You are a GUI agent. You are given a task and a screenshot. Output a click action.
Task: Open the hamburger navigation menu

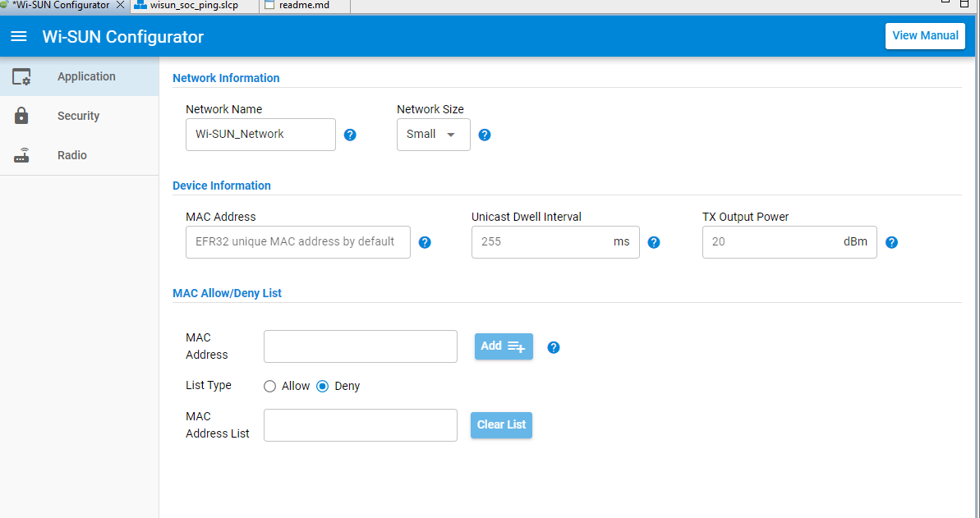coord(18,36)
